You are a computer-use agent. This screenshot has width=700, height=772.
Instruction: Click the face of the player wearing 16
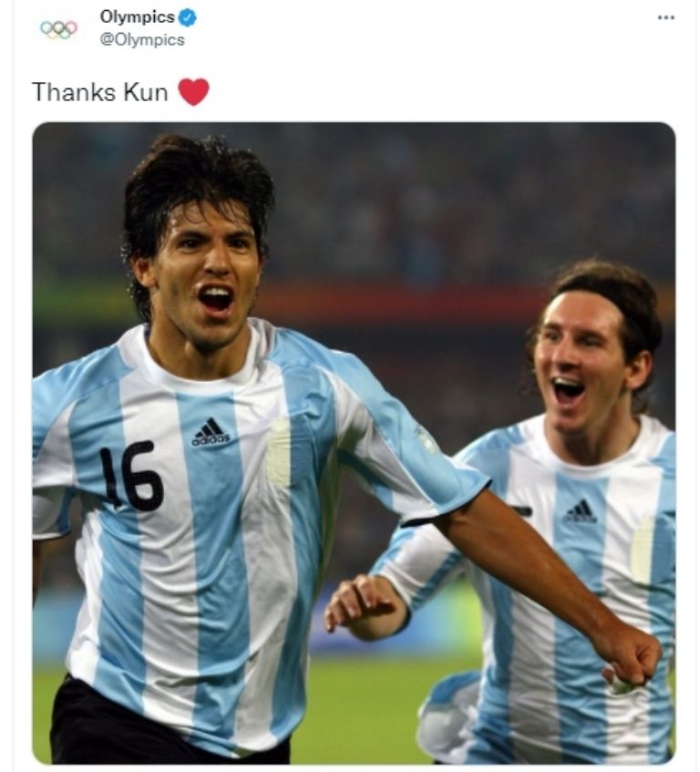click(208, 273)
